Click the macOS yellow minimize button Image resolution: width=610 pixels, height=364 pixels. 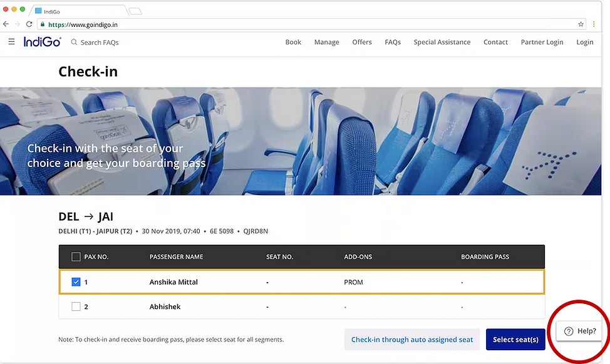14,9
